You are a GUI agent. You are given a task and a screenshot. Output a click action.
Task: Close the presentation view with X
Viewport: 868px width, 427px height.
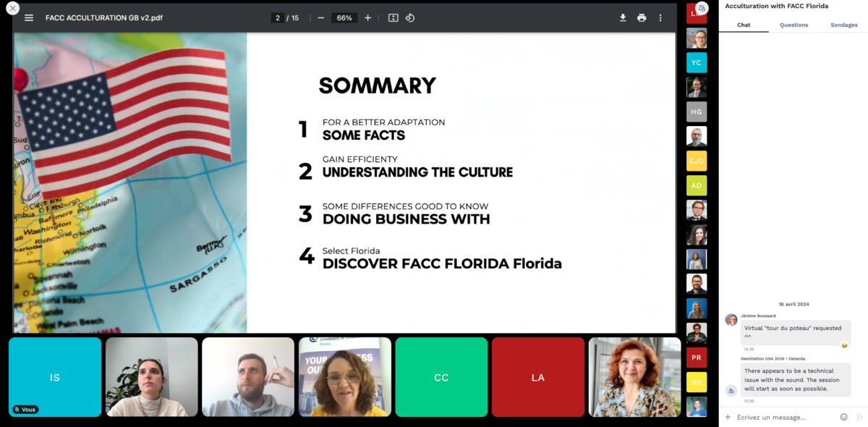click(12, 9)
